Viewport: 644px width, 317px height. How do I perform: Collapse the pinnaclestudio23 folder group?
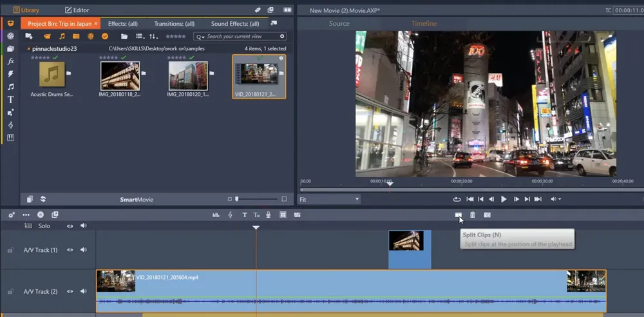[x=29, y=48]
